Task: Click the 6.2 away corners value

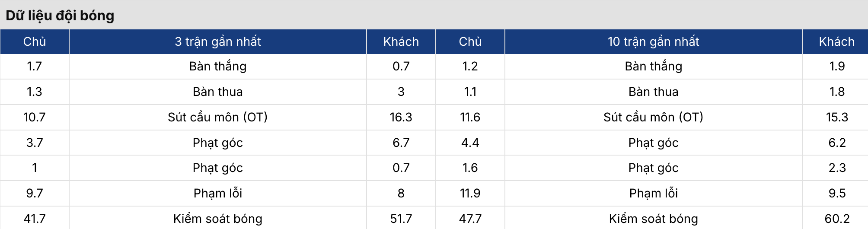Action: pyautogui.click(x=837, y=143)
